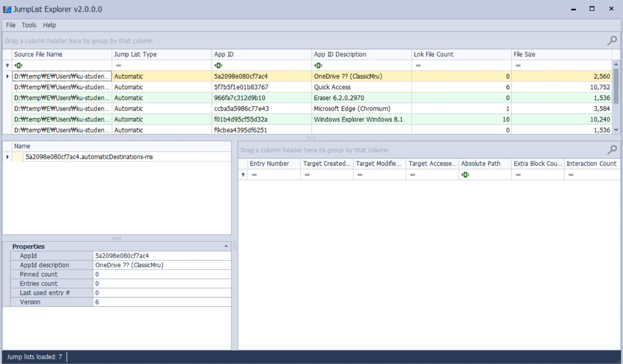The image size is (623, 364).
Task: Click the search magnifier in top grid
Action: click(612, 40)
